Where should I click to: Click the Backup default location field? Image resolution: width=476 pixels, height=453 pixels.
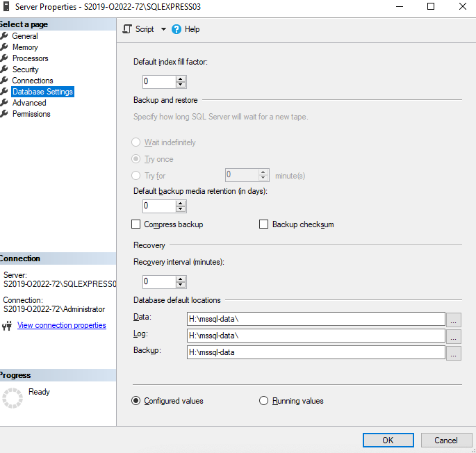(x=316, y=352)
